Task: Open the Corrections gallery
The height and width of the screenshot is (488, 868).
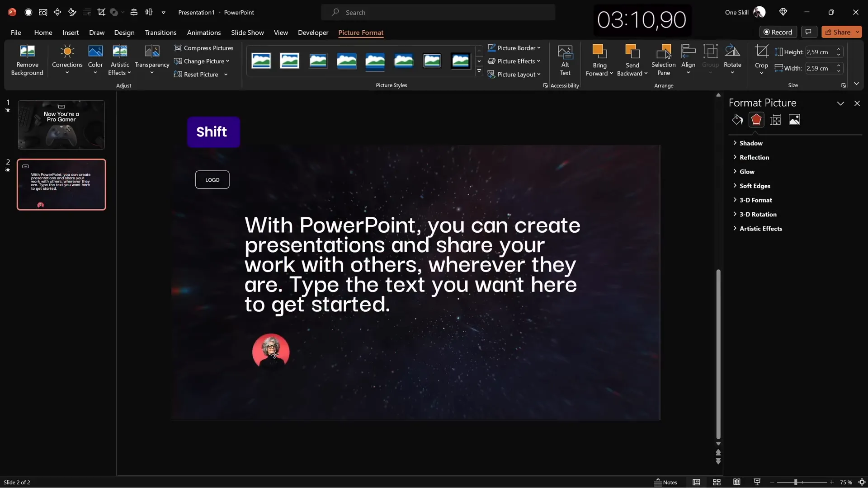Action: click(x=67, y=60)
